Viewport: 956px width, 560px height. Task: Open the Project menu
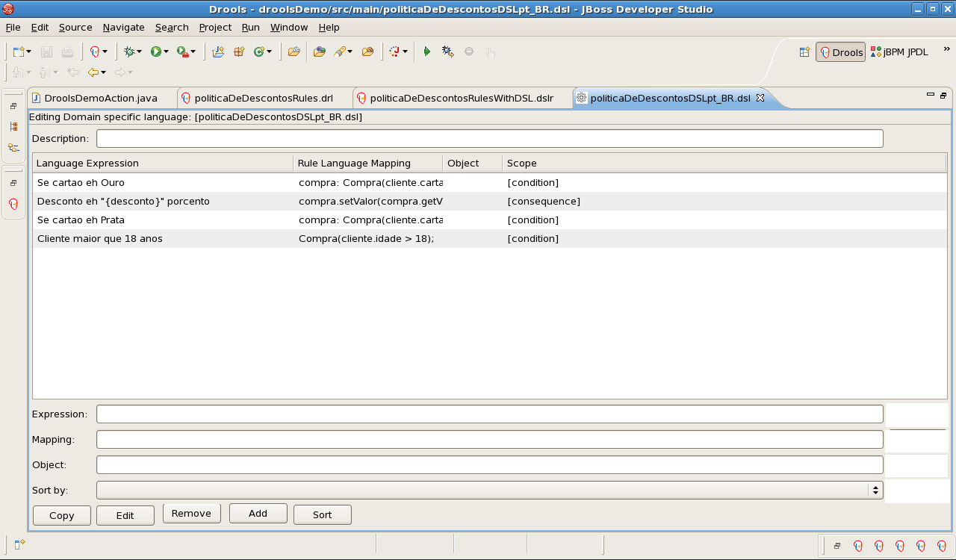[215, 27]
